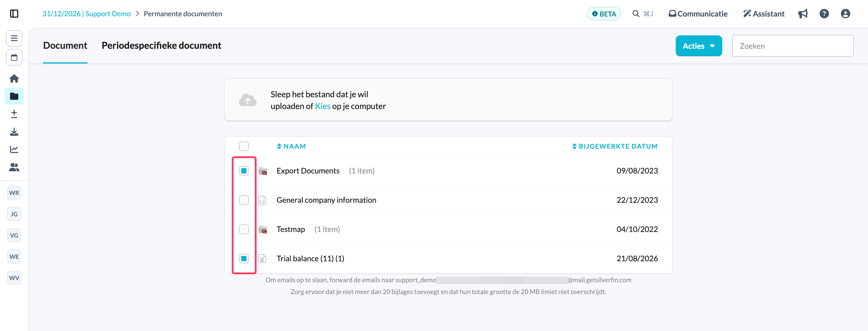This screenshot has height=331, width=868.
Task: Open the Communicatie button
Action: point(698,14)
